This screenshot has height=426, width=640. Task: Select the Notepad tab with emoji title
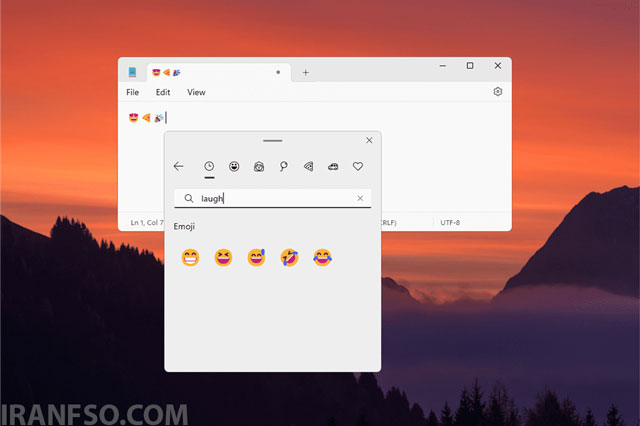218,73
